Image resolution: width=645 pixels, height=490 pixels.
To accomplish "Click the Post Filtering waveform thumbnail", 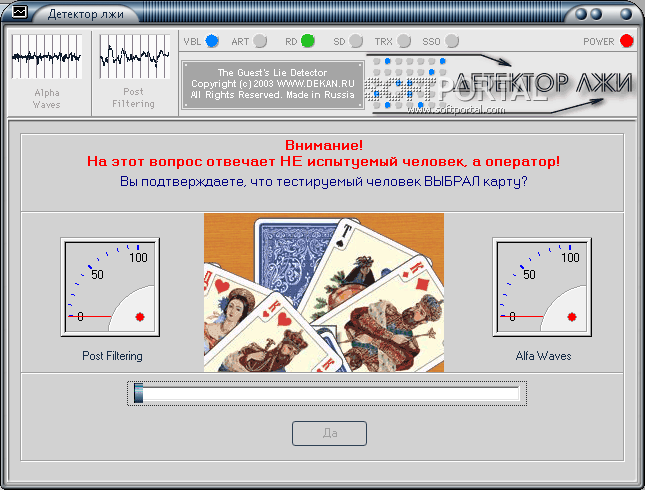I will 135,56.
